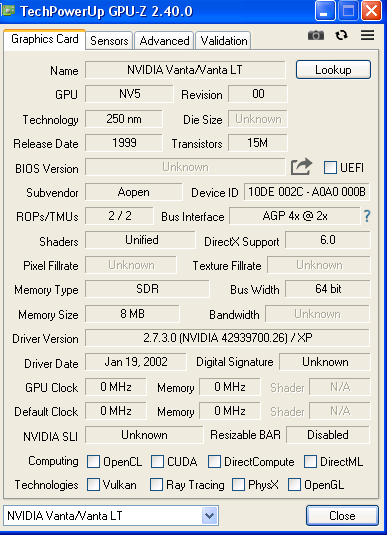Image resolution: width=387 pixels, height=535 pixels.
Task: Click the Memory Size value 8 MB
Action: point(132,314)
